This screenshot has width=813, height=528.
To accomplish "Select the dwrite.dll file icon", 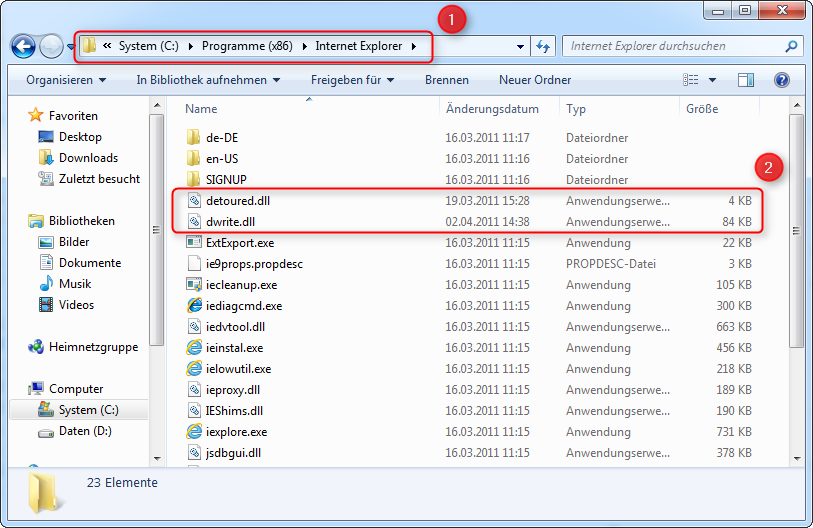I will [194, 221].
